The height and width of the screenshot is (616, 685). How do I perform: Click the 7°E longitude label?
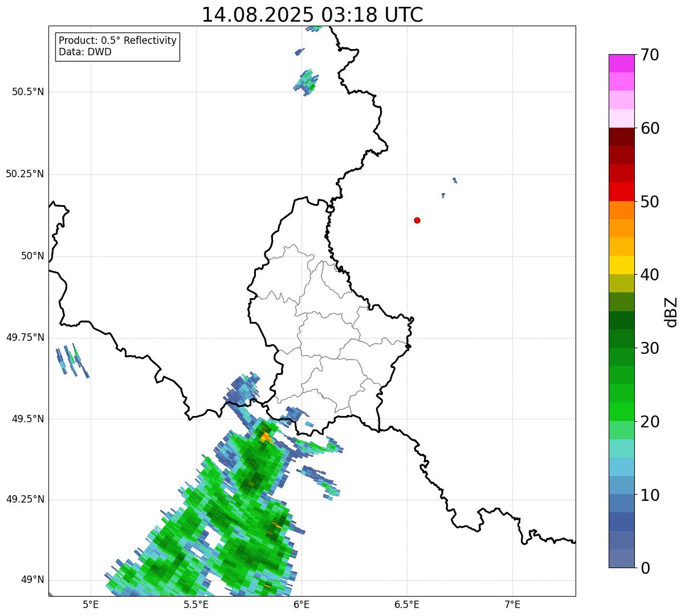tap(512, 605)
